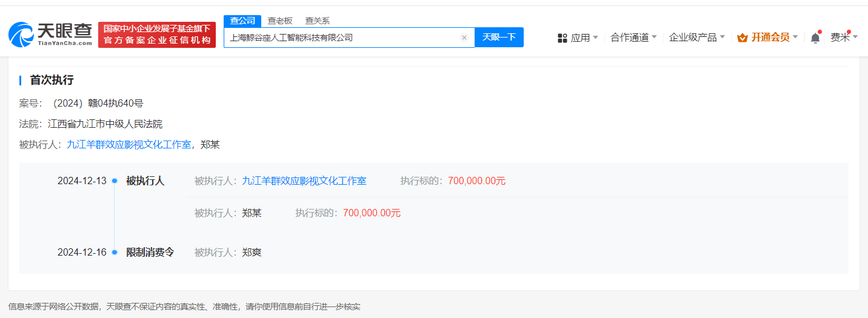This screenshot has height=318, width=868.
Task: Click the 被执行人 label in the 2024-12-13 timeline row
Action: [145, 181]
